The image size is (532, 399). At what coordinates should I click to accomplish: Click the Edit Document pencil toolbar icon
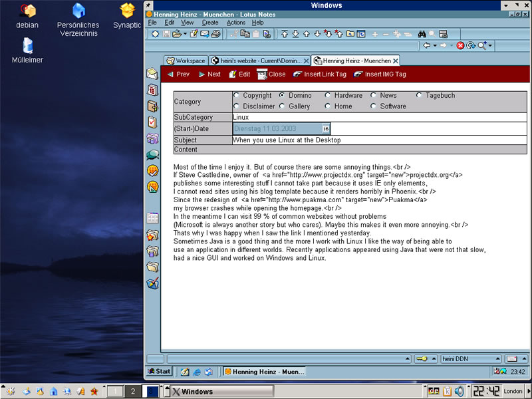194,34
